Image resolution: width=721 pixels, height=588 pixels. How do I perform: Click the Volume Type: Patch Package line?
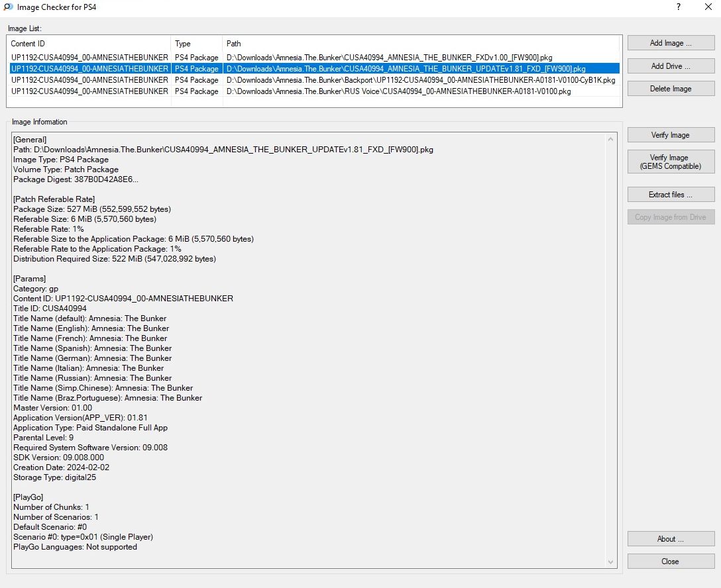(x=66, y=170)
